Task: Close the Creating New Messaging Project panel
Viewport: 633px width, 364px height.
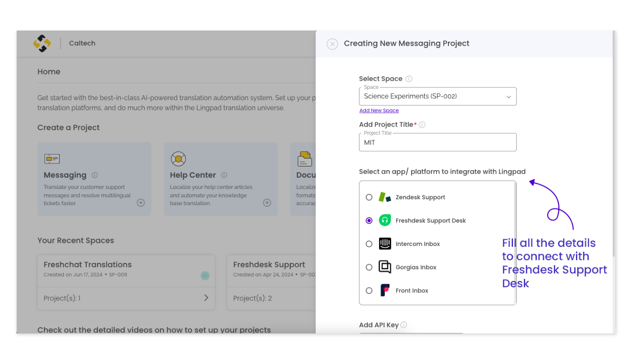Action: (x=332, y=44)
